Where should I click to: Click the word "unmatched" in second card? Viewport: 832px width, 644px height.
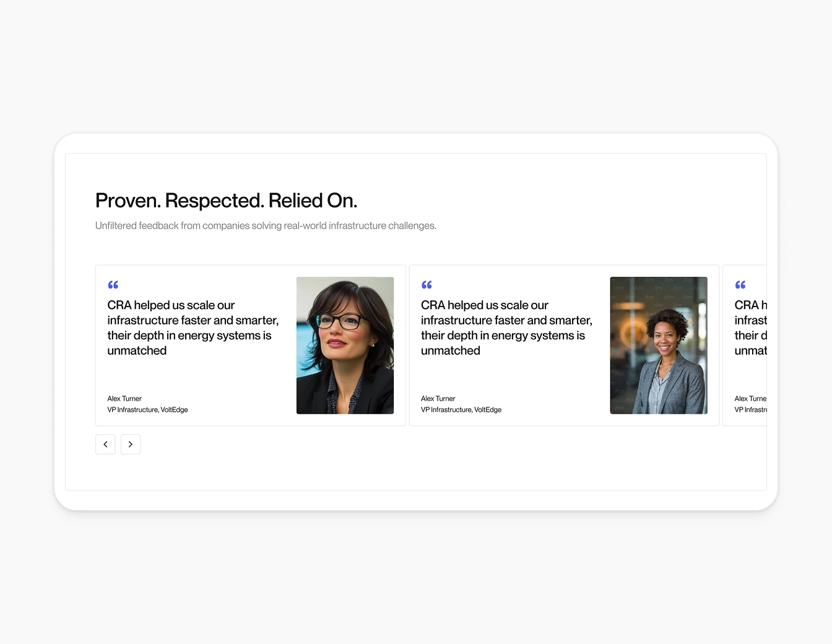point(451,351)
